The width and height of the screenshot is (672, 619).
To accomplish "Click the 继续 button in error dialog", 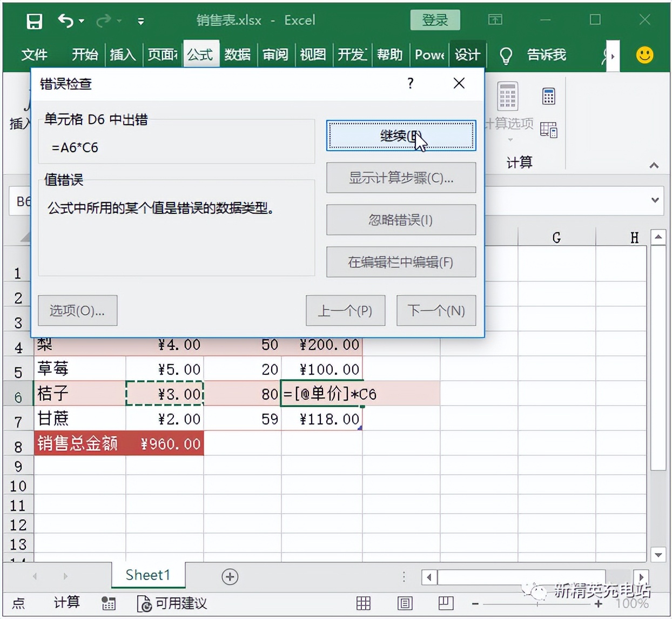I will [x=401, y=136].
